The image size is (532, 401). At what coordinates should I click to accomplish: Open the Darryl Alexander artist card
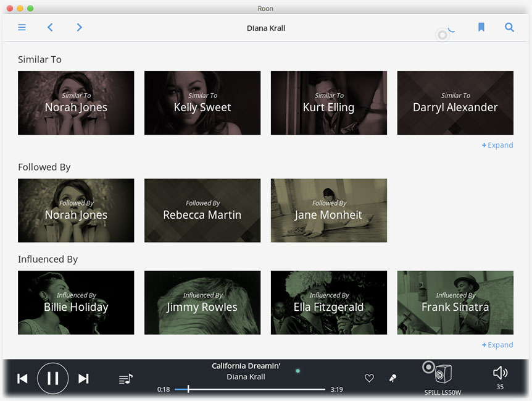coord(455,103)
